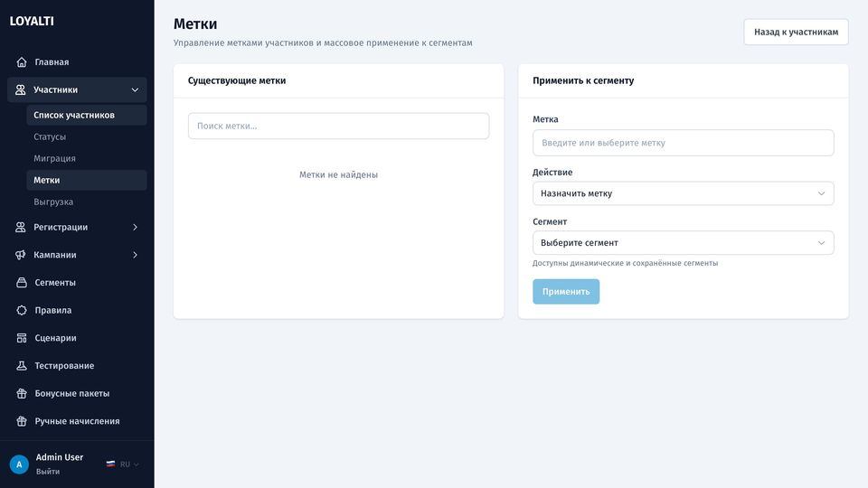Click Назад к участникам button
868x488 pixels.
coord(796,33)
